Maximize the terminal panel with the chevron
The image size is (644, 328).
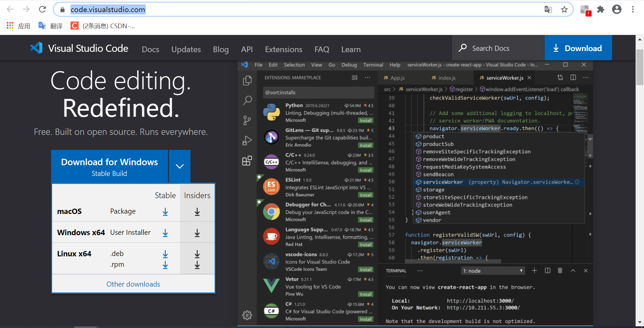pyautogui.click(x=573, y=270)
